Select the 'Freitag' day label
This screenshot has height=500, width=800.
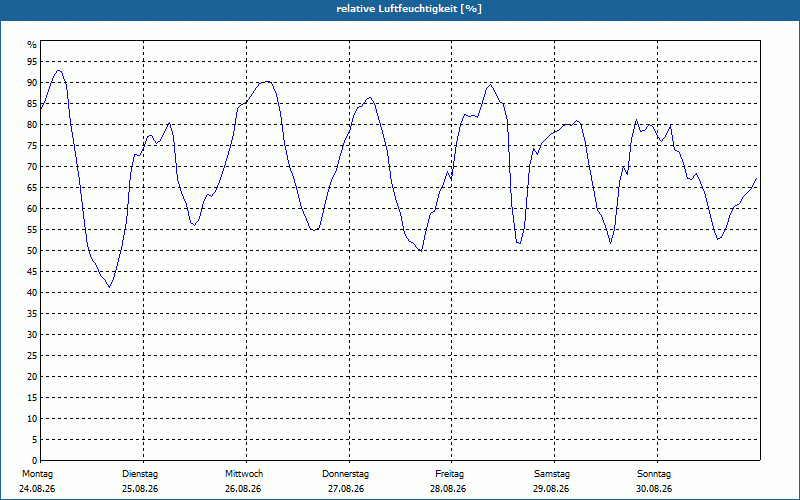point(449,474)
